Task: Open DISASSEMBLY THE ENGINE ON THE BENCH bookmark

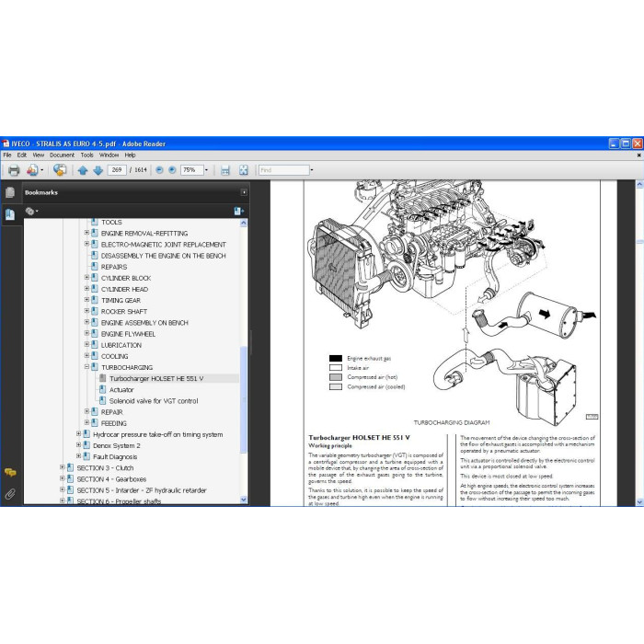Action: click(x=164, y=256)
